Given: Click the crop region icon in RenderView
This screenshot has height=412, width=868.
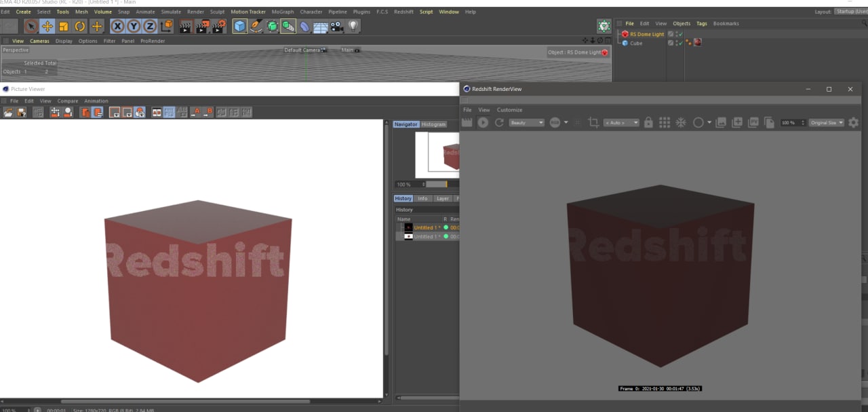Looking at the screenshot, I should click(x=593, y=123).
